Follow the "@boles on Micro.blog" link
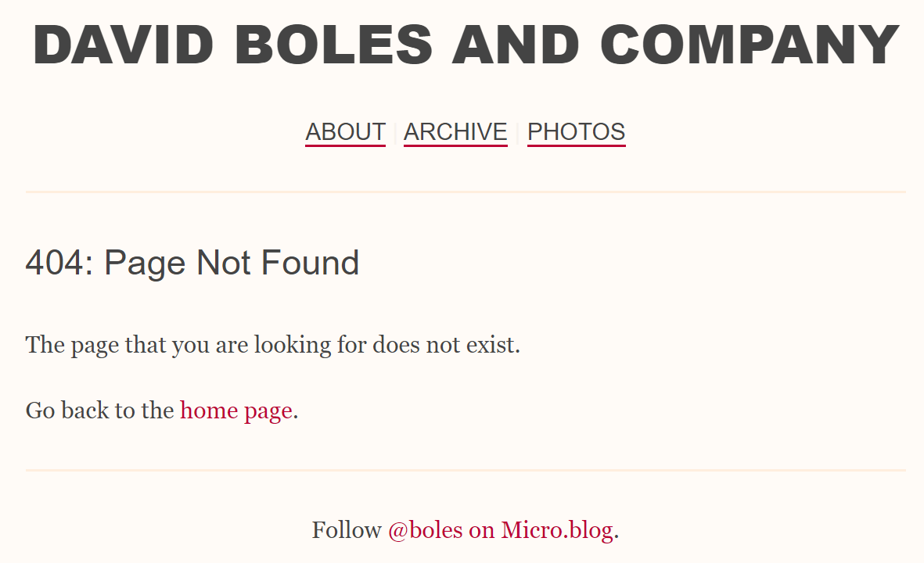The image size is (924, 563). [500, 530]
